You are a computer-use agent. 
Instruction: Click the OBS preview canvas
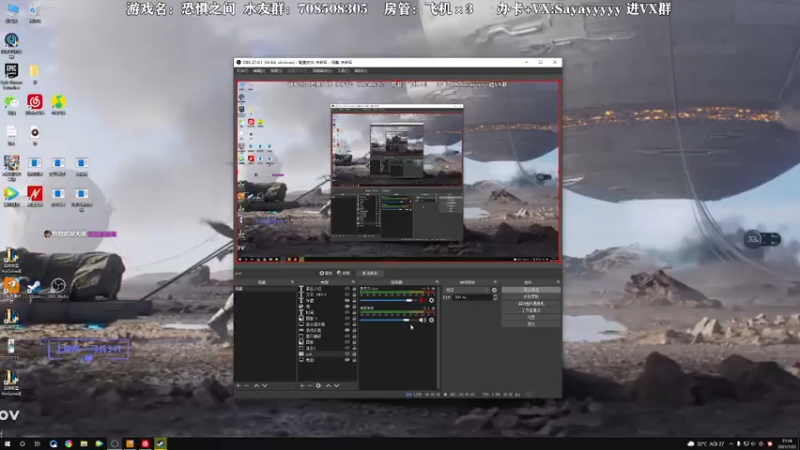tap(398, 171)
